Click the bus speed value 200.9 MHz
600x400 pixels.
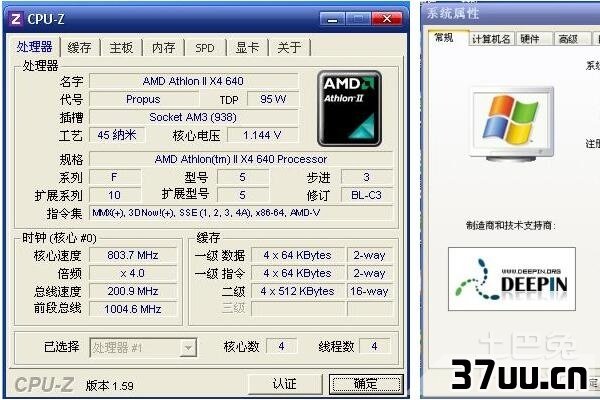click(x=133, y=291)
